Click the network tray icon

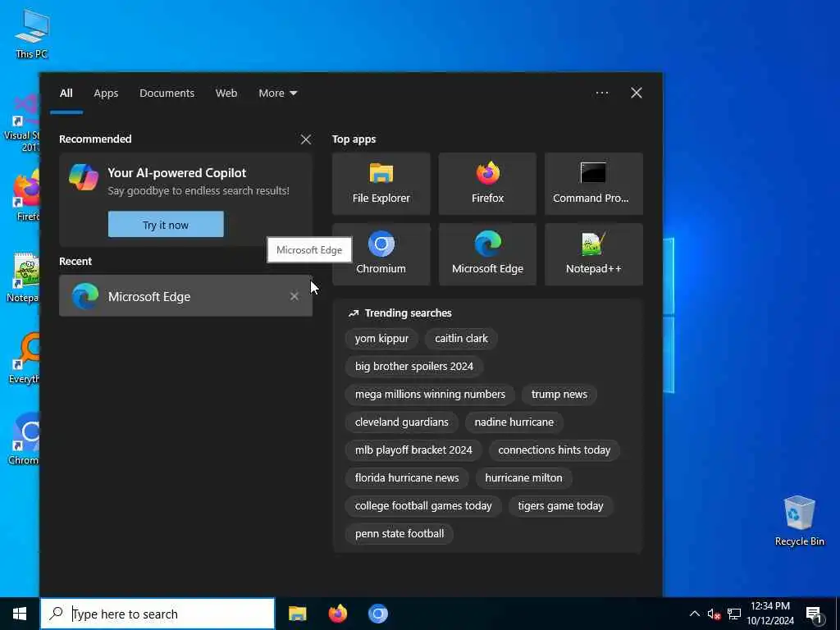pyautogui.click(x=734, y=614)
